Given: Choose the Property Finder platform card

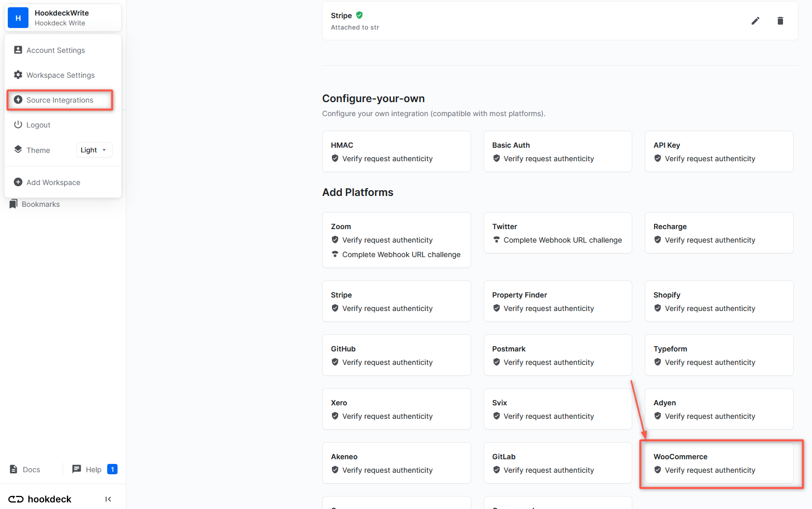Looking at the screenshot, I should tap(558, 301).
